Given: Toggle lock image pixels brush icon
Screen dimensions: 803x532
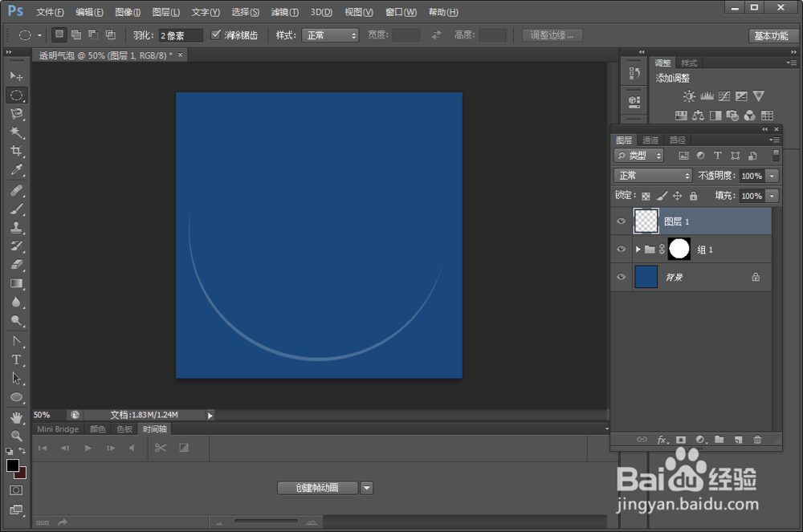Looking at the screenshot, I should click(662, 196).
